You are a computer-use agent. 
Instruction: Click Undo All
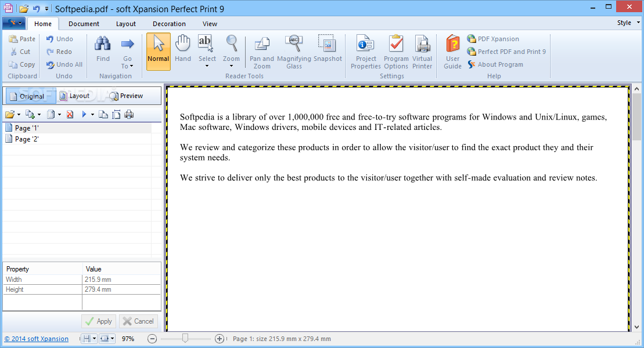(x=64, y=64)
